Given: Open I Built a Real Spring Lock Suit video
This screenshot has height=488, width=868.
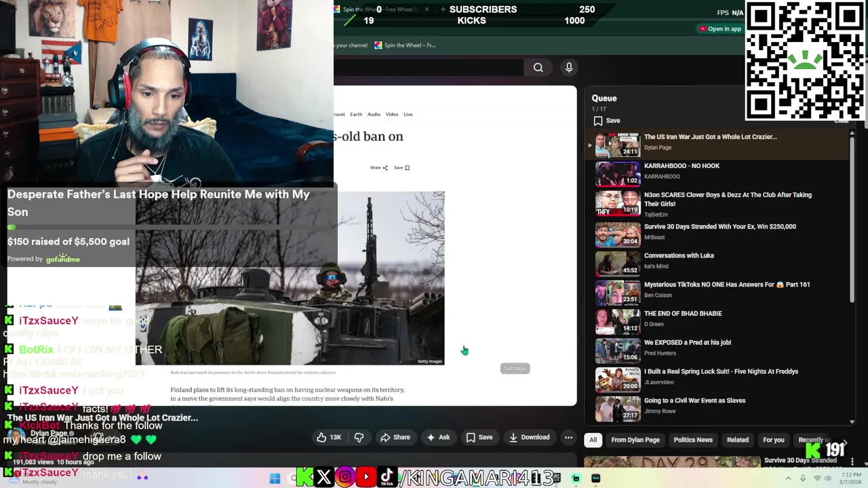Looking at the screenshot, I should [721, 371].
